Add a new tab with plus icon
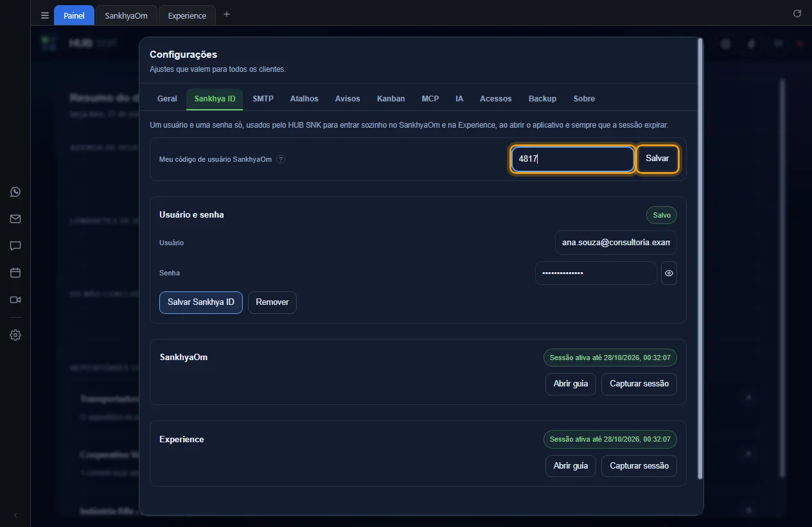This screenshot has width=812, height=527. [x=226, y=14]
